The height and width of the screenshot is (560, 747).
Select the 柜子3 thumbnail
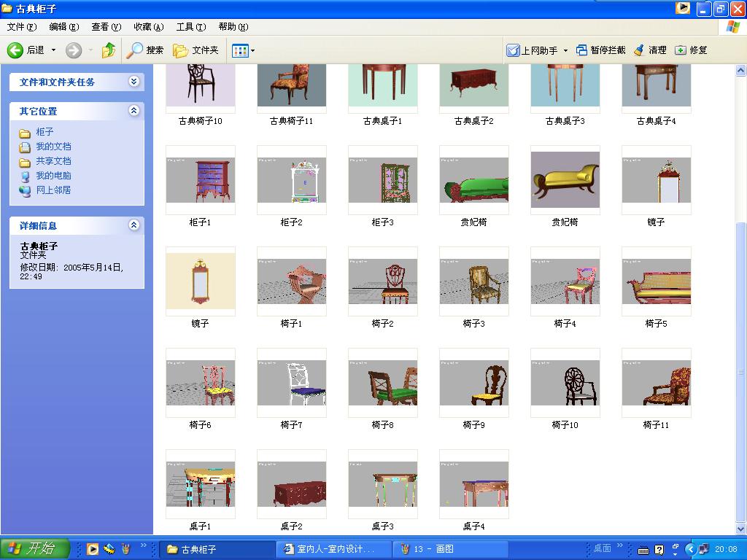tap(383, 180)
